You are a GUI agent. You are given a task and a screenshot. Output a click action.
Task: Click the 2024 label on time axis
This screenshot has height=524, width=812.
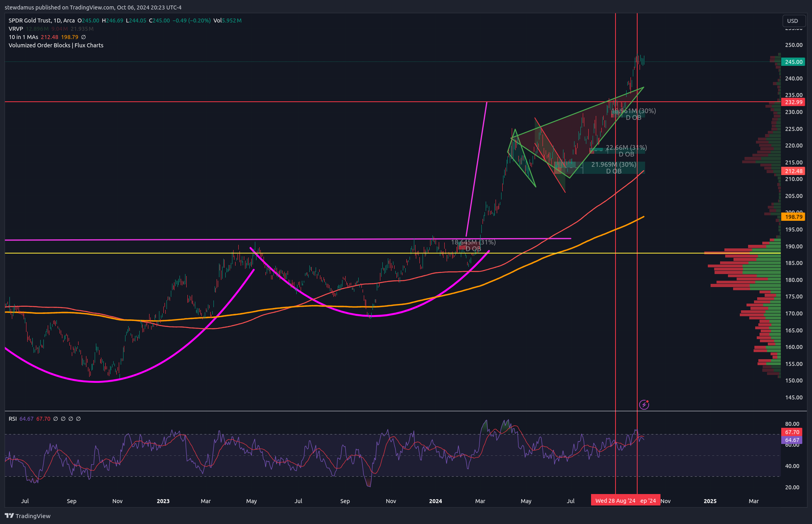click(435, 501)
